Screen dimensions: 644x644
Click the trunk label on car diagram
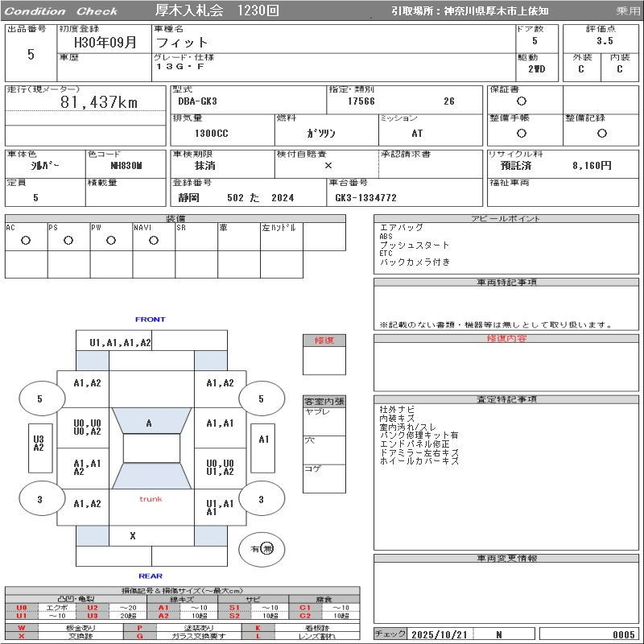click(151, 499)
